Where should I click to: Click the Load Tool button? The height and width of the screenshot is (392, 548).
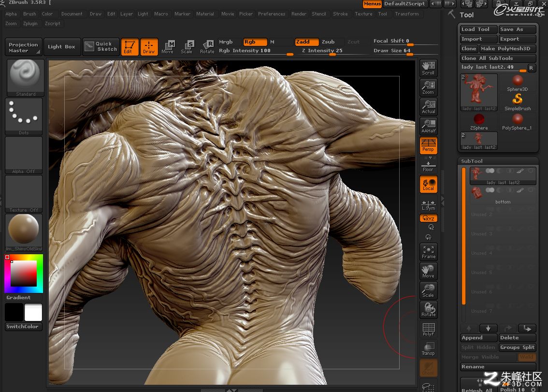point(479,29)
